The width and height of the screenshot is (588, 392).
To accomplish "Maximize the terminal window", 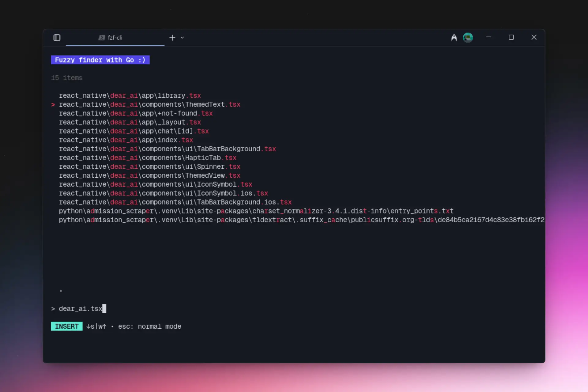I will tap(511, 37).
